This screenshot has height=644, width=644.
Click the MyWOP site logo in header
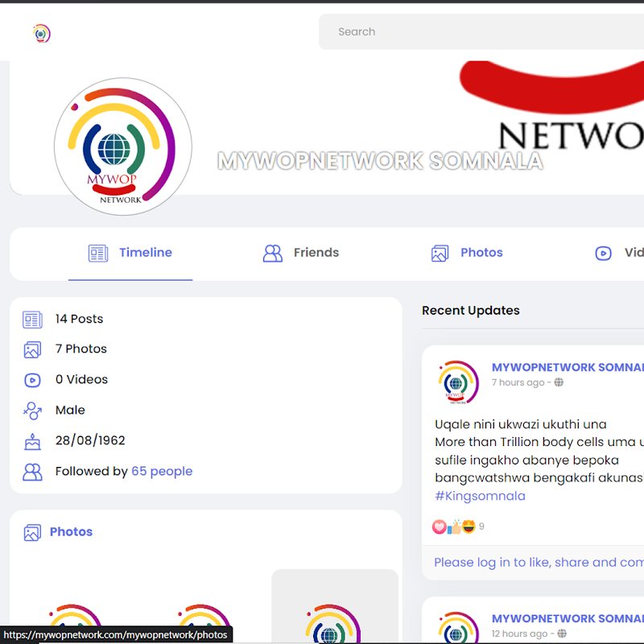pos(42,34)
